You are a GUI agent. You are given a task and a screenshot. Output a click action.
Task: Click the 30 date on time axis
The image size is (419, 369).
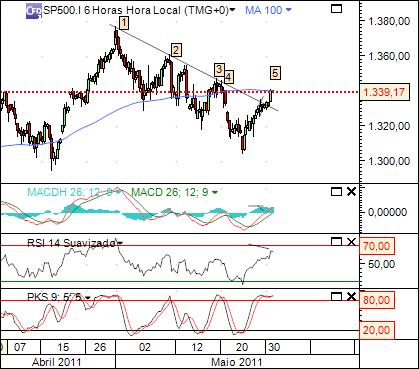273,347
